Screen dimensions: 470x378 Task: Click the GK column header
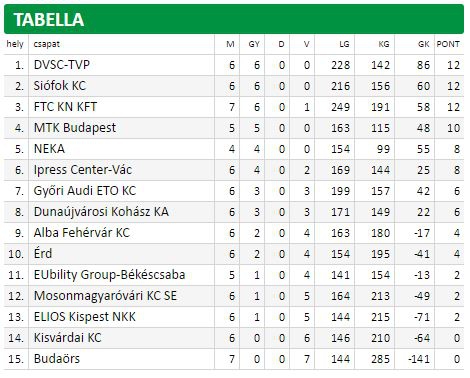pos(423,44)
